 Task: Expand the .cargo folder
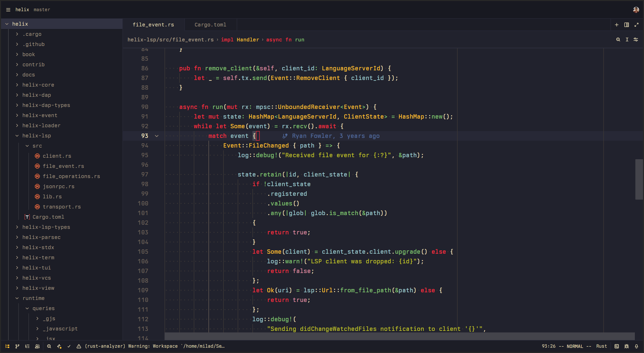point(17,34)
